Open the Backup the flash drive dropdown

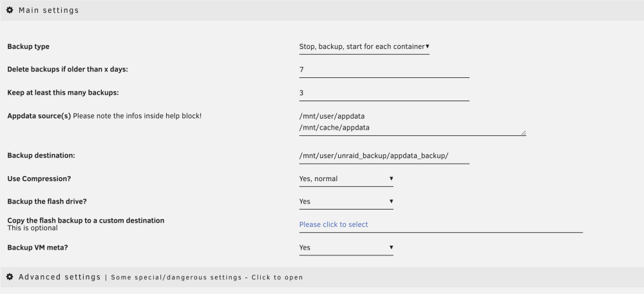346,202
